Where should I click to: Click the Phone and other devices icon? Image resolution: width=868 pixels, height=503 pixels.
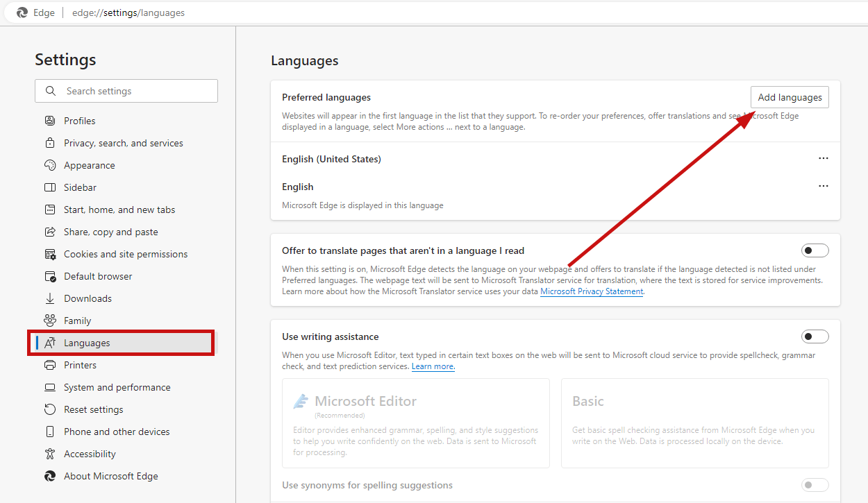click(50, 432)
